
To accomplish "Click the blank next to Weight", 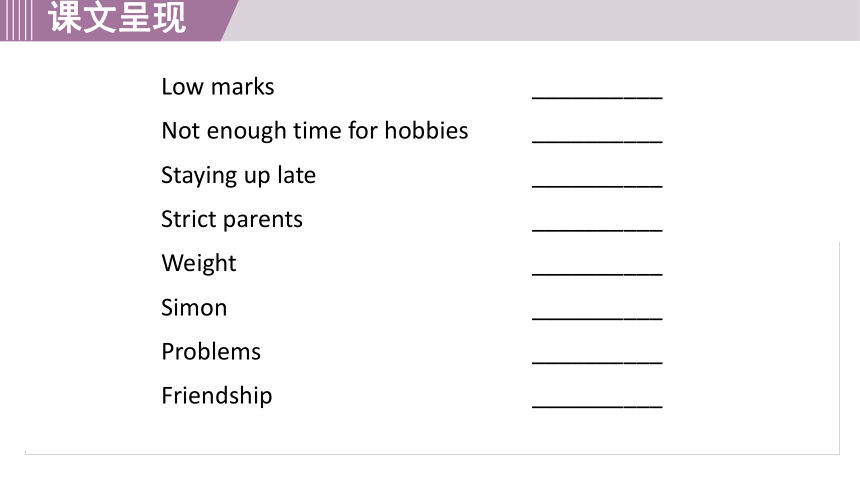I will [x=597, y=267].
